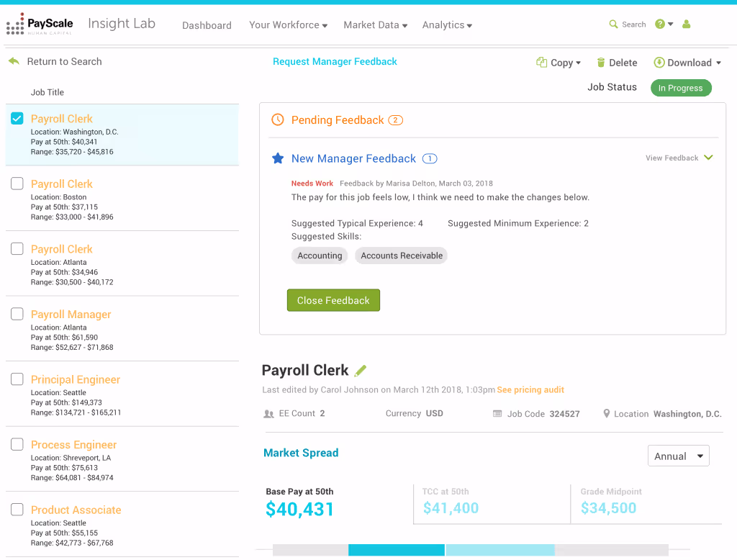Screen dimensions: 737x560
Task: Check the Boston Payroll Clerk checkbox
Action: click(x=17, y=183)
